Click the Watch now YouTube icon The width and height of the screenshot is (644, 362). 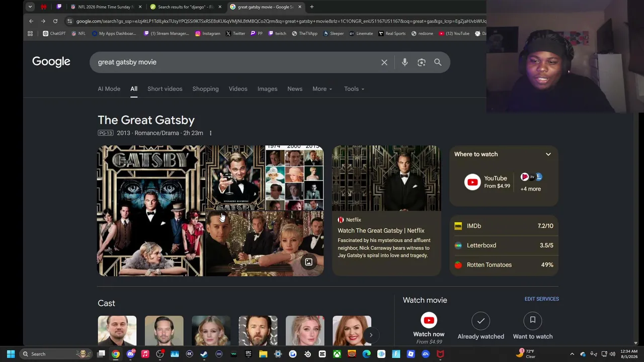click(429, 320)
